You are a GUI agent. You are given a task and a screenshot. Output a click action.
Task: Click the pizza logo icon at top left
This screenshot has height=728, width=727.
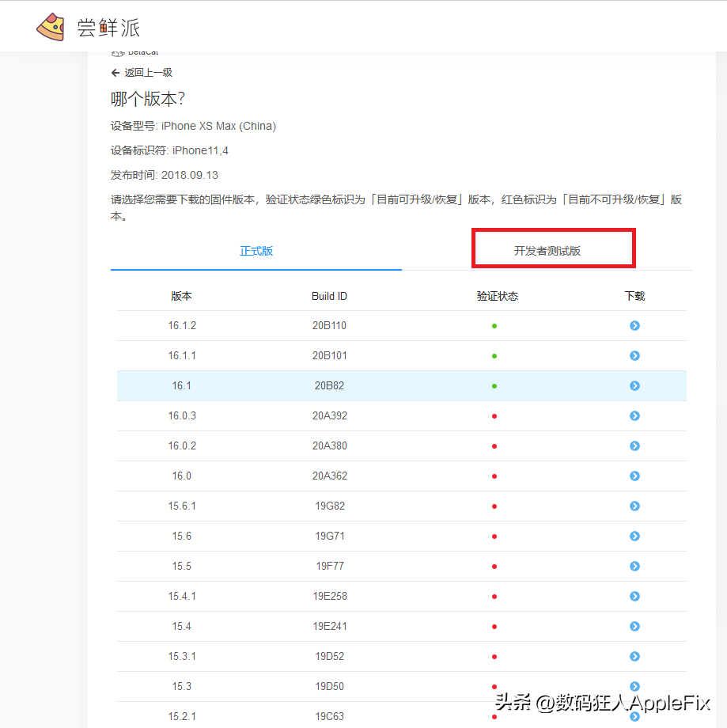pos(51,25)
